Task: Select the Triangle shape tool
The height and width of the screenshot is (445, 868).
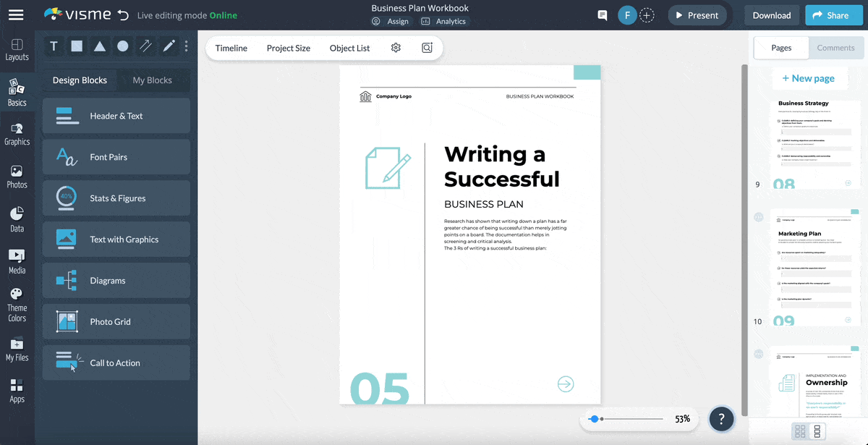Action: click(100, 46)
